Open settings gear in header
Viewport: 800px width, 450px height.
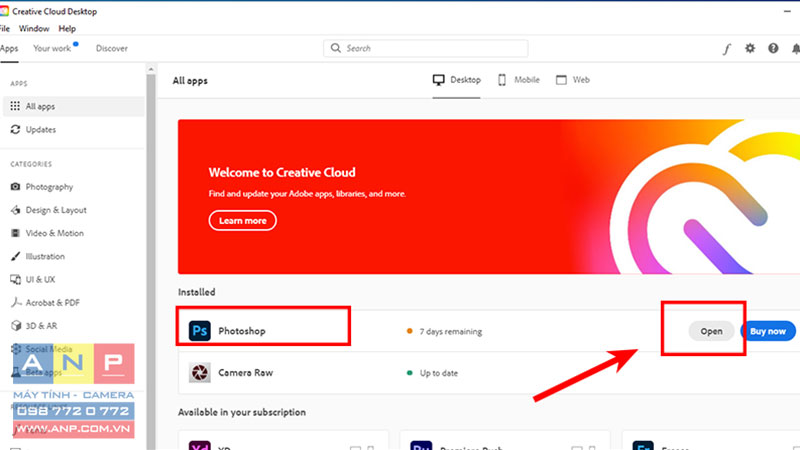click(x=750, y=48)
